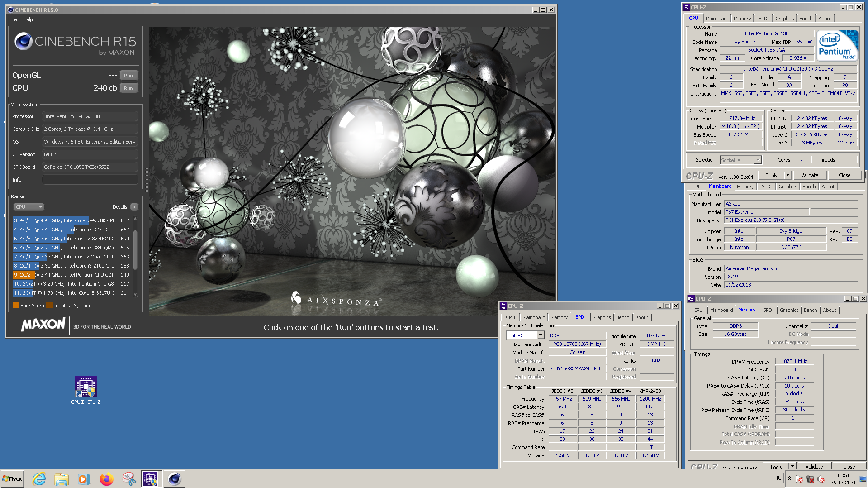
Task: Click the SPD CPU-Z window title icon
Action: pyautogui.click(x=503, y=306)
